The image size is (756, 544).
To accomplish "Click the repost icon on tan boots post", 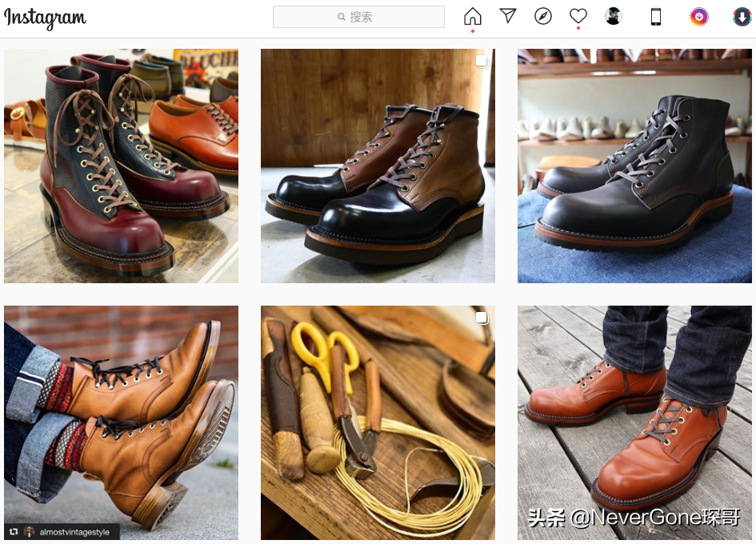I will click(x=14, y=532).
